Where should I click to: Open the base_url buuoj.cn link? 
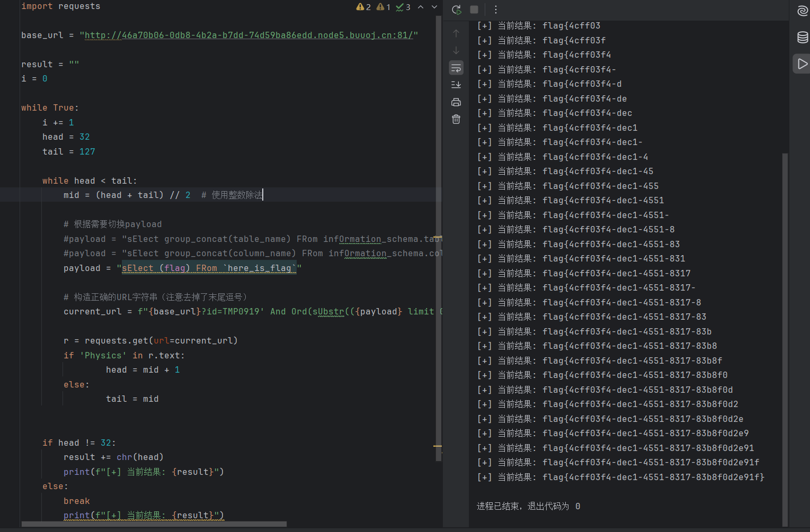pyautogui.click(x=249, y=35)
